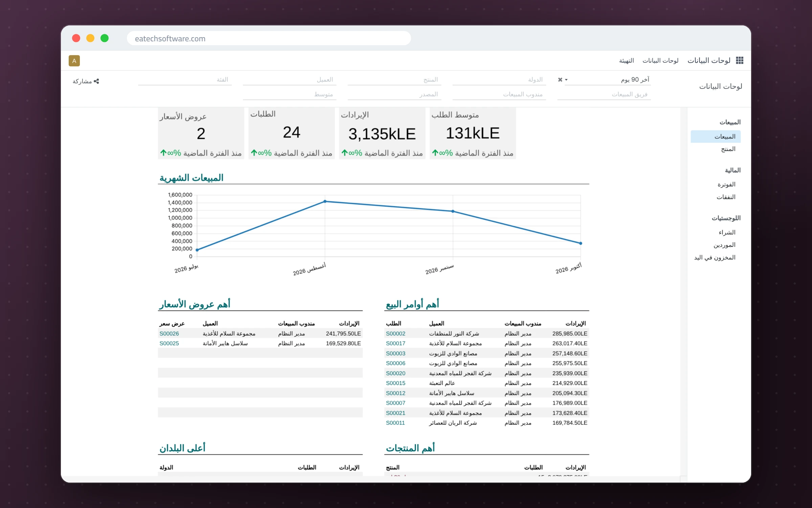Open sales order S00011 link

point(395,423)
